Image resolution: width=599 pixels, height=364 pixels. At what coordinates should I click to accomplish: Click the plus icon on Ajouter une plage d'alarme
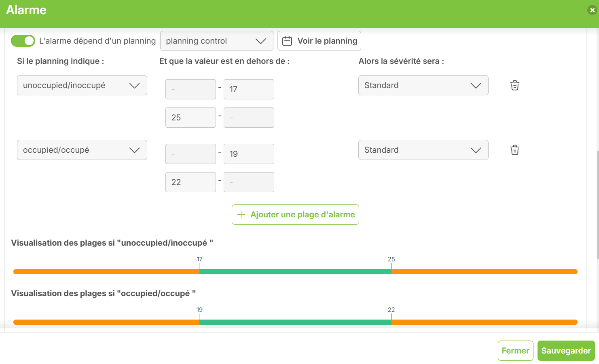point(241,214)
